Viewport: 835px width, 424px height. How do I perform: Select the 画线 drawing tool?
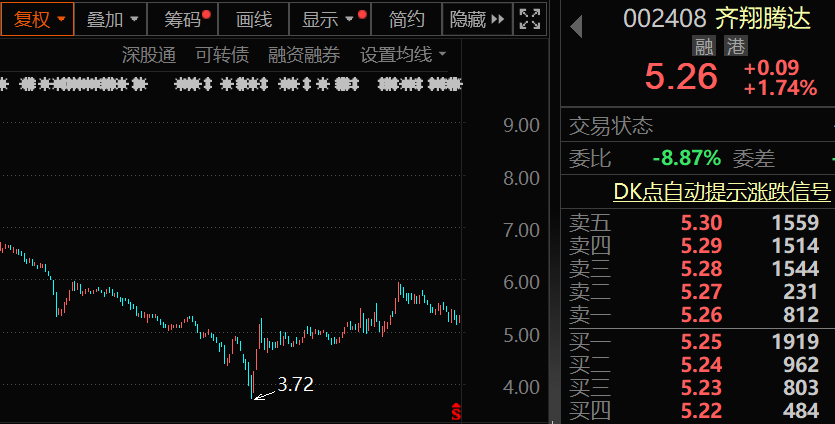(x=253, y=19)
